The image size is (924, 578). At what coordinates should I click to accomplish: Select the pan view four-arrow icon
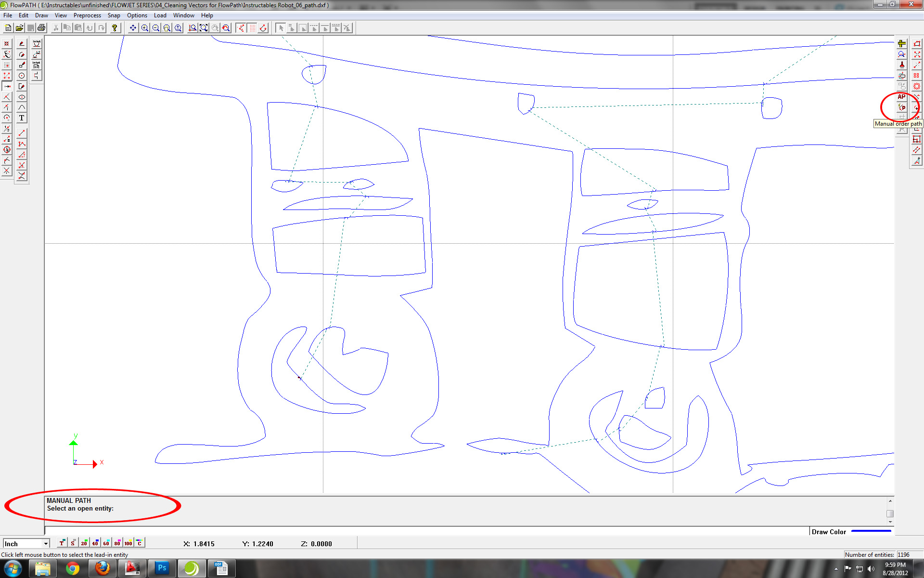pos(133,27)
